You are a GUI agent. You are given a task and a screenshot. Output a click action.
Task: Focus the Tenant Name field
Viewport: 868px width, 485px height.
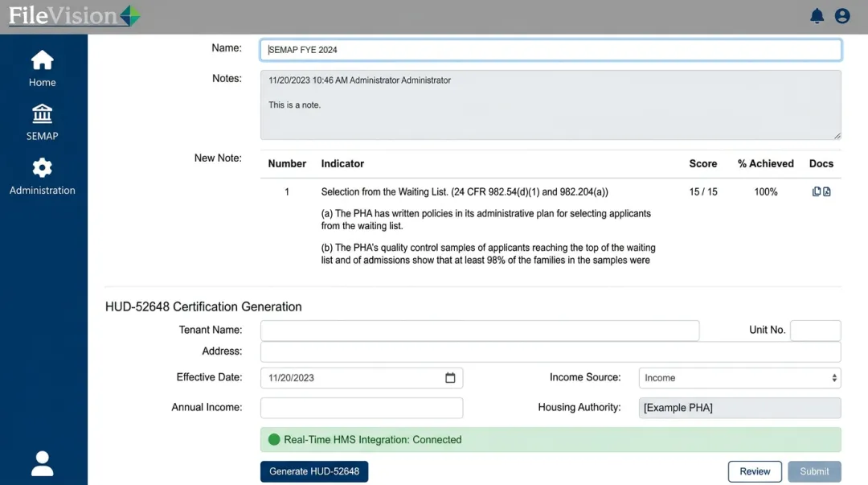click(x=479, y=331)
